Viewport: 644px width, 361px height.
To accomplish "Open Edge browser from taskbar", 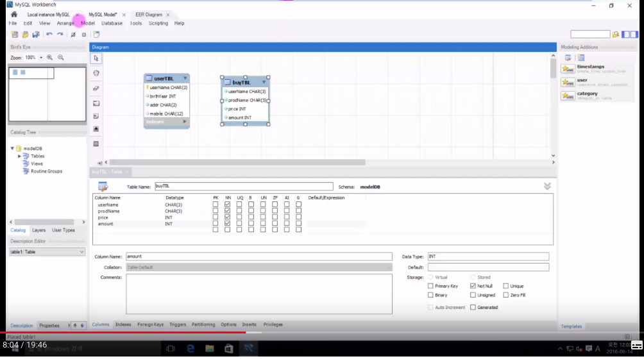I will pos(190,349).
